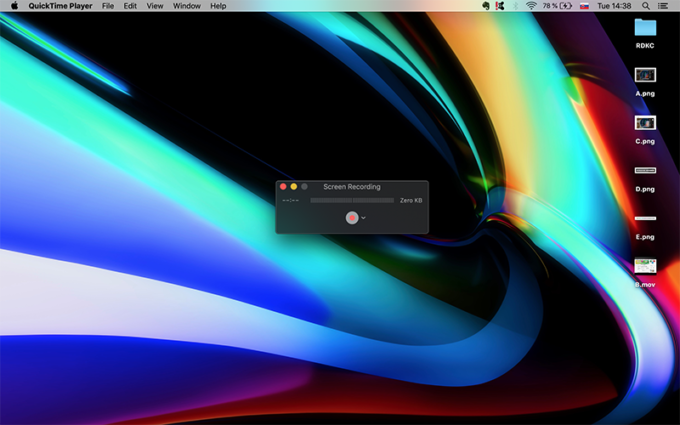
Task: Open the input source flag menu
Action: (584, 6)
